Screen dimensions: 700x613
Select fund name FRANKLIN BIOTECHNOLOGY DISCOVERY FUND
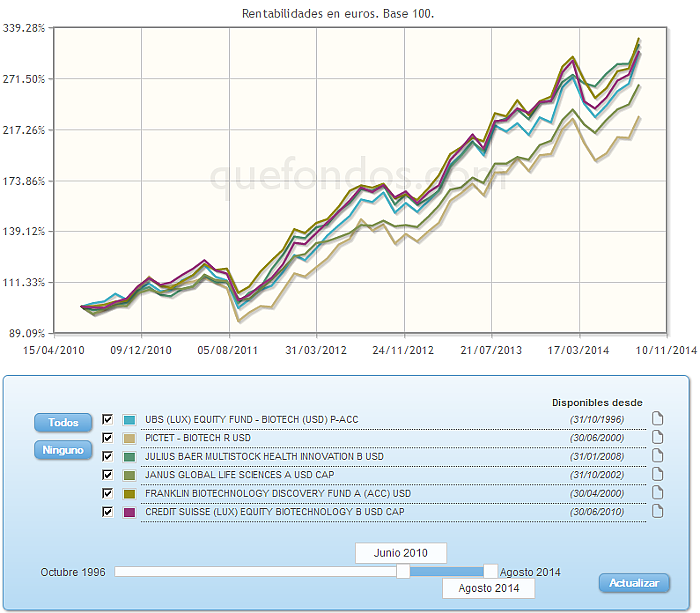(278, 494)
